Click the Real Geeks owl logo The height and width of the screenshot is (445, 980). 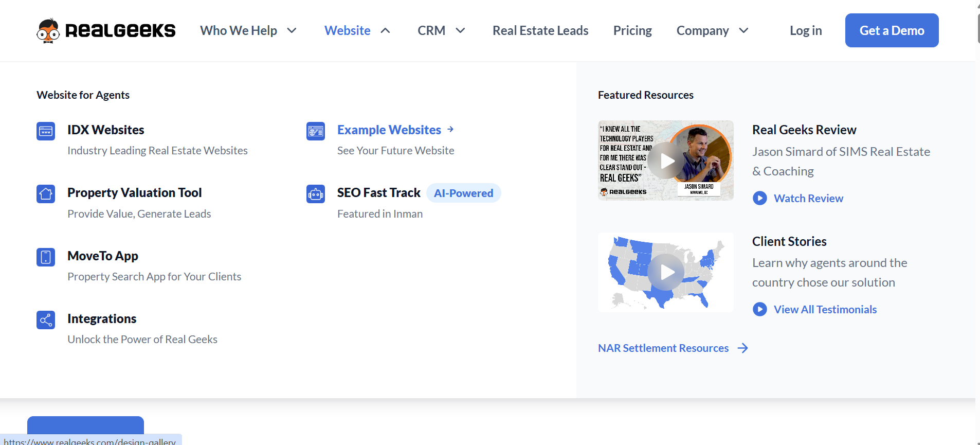48,31
